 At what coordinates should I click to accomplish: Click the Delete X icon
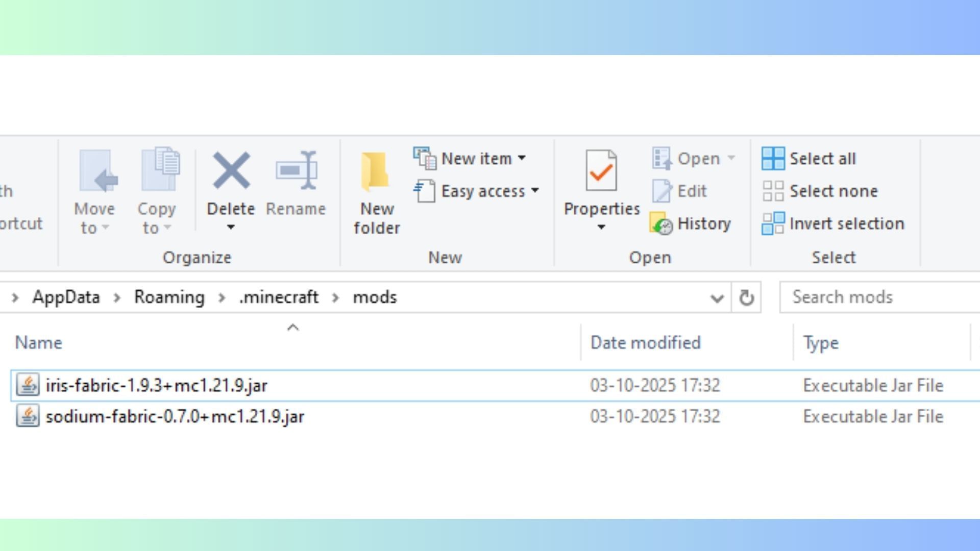[231, 171]
